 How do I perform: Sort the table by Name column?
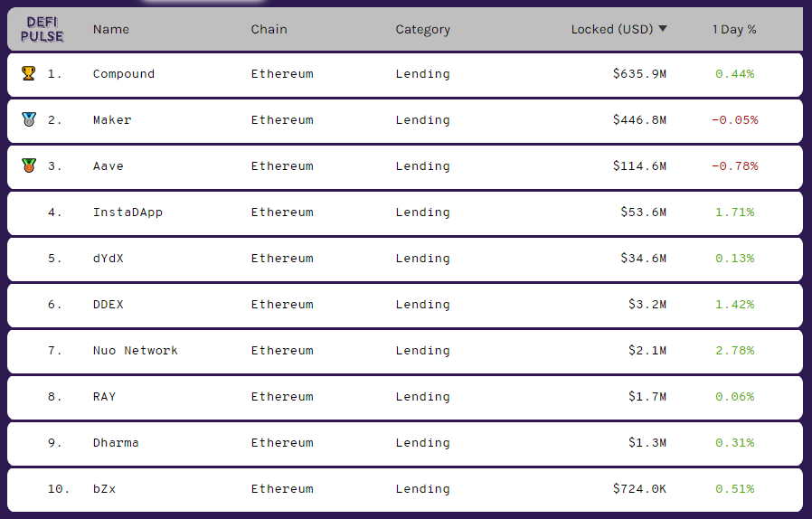(x=110, y=29)
